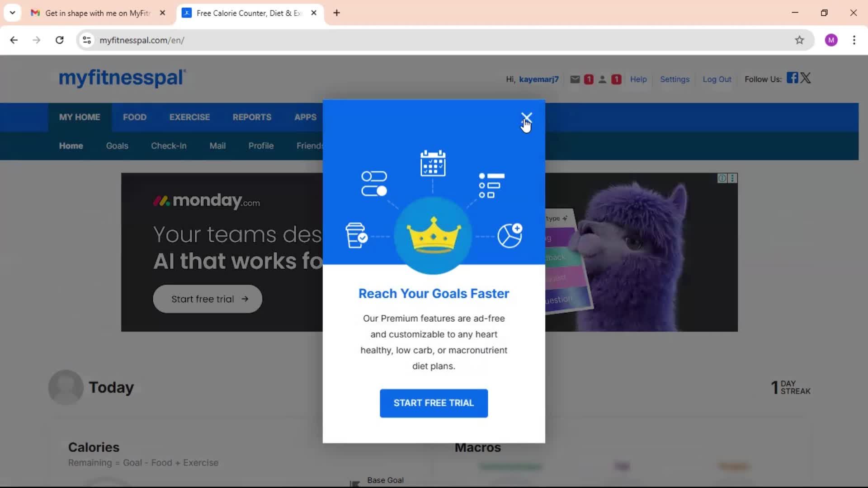Click the Reach Your Goals Faster heading
The image size is (868, 488).
[x=434, y=294]
